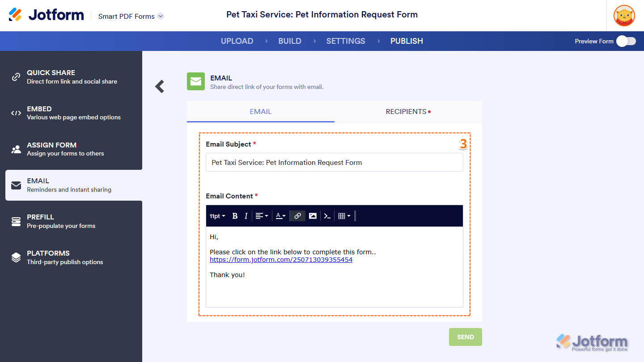
Task: Click the insert image icon
Action: click(313, 216)
